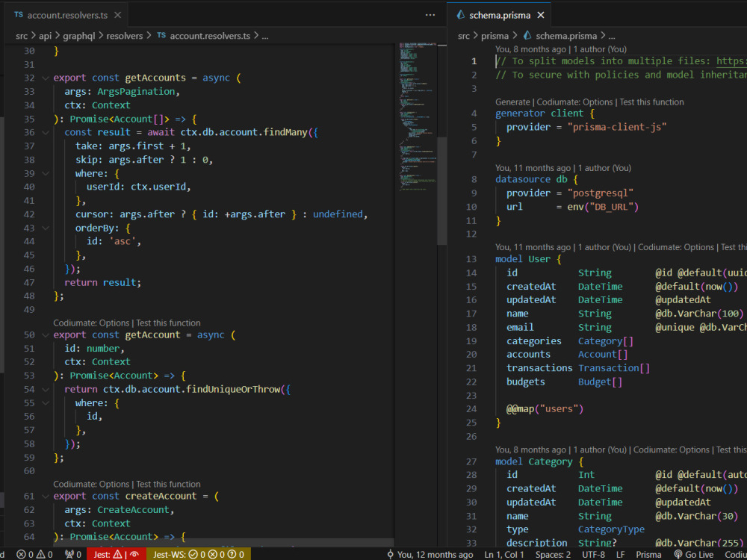
Task: Click git blame 'You, 12 months ago' status
Action: [x=431, y=554]
